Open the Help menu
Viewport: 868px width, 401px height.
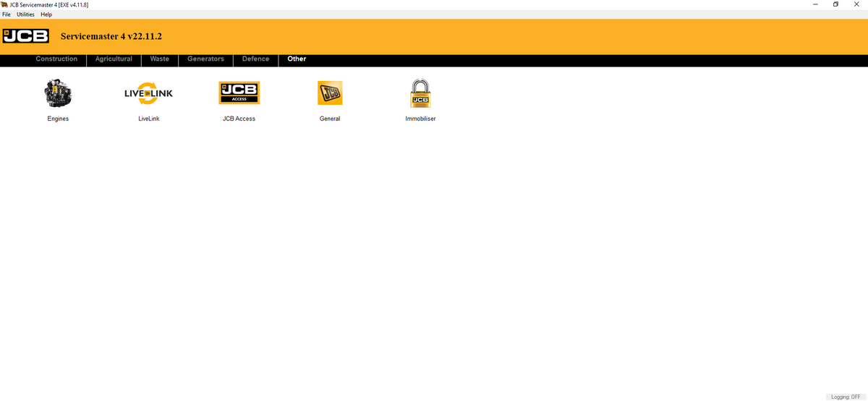click(46, 14)
